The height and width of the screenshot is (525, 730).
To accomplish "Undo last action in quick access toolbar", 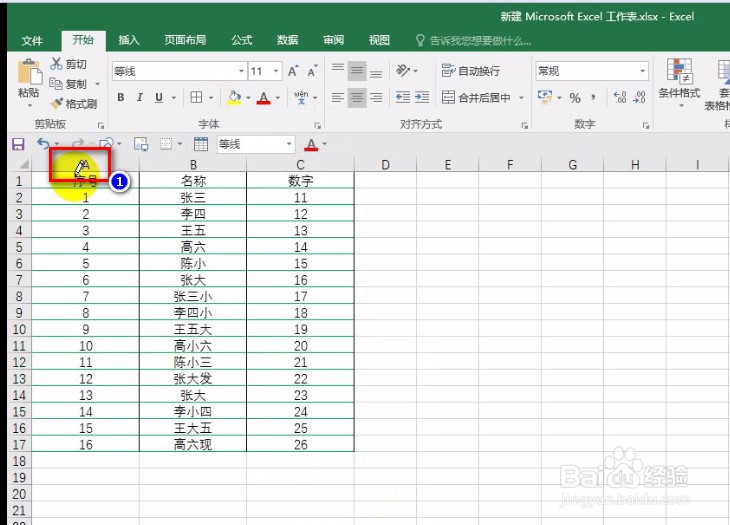I will (43, 143).
